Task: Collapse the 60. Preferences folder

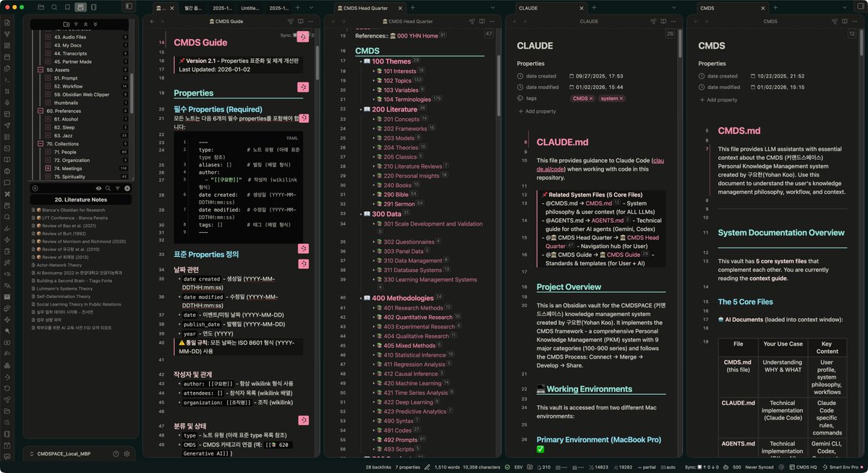Action: [x=40, y=111]
